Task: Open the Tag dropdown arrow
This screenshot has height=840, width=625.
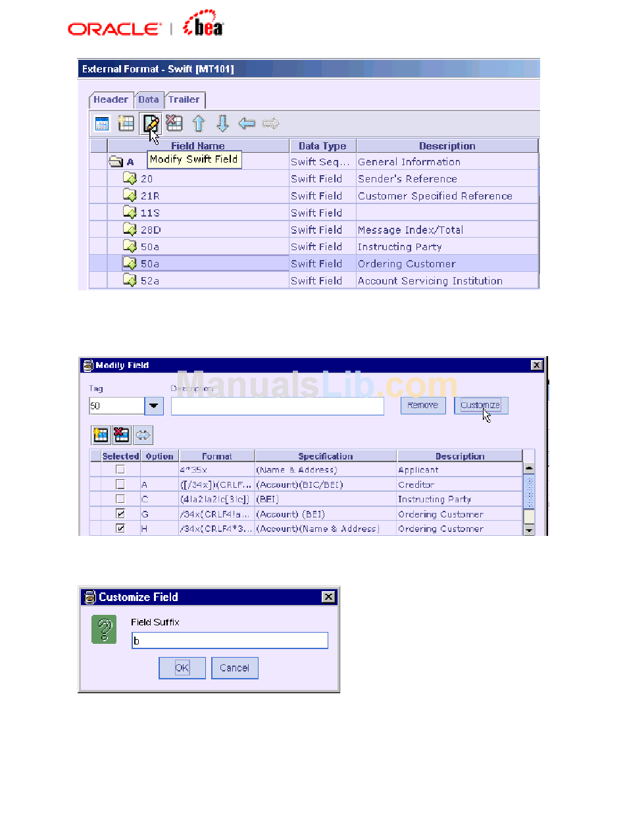Action: click(153, 406)
